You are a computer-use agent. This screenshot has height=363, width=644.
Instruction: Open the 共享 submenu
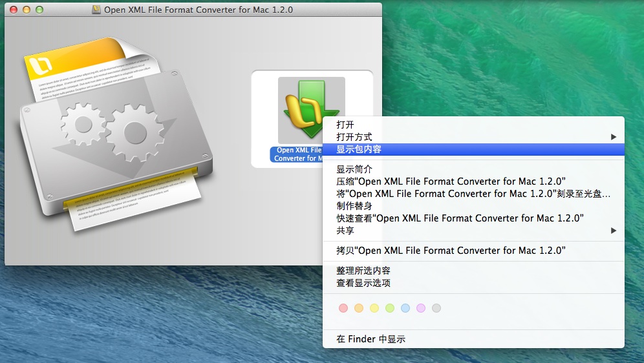473,231
